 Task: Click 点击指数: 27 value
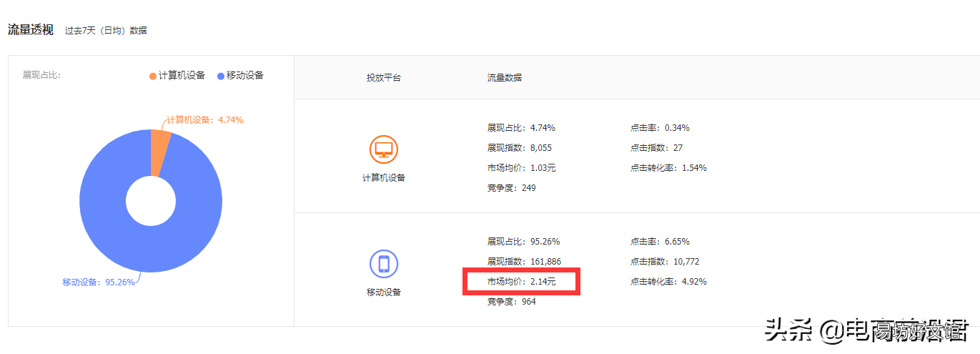click(x=656, y=148)
